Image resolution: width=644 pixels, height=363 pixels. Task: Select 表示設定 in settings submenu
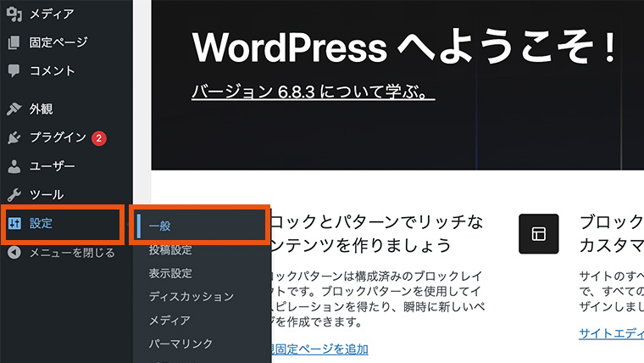(170, 273)
